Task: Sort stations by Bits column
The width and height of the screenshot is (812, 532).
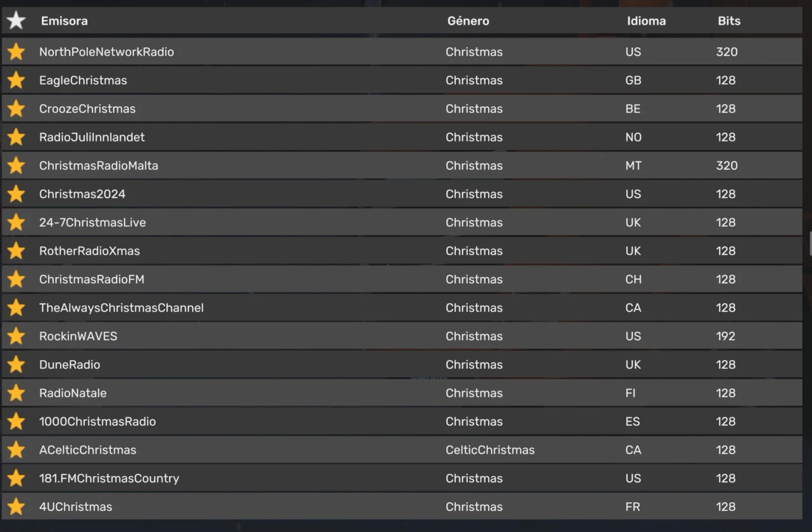Action: (729, 21)
